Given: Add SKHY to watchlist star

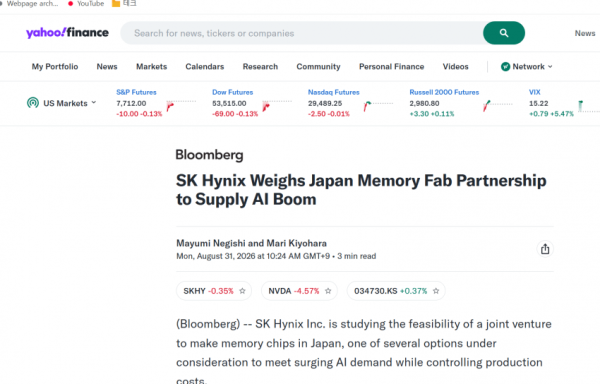Looking at the screenshot, I should pos(242,291).
